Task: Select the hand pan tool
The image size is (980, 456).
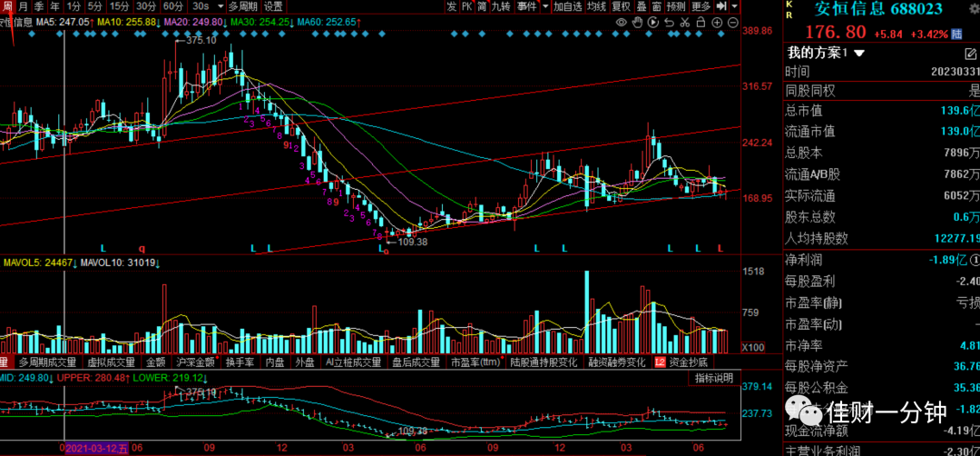Action: pos(638,23)
